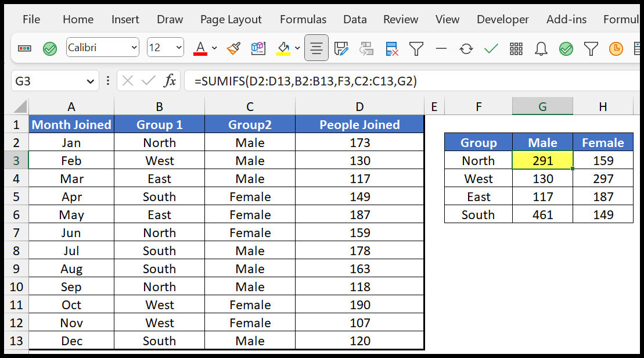Click the second filter funnel icon
Screen dimensions: 644x358
coord(591,48)
